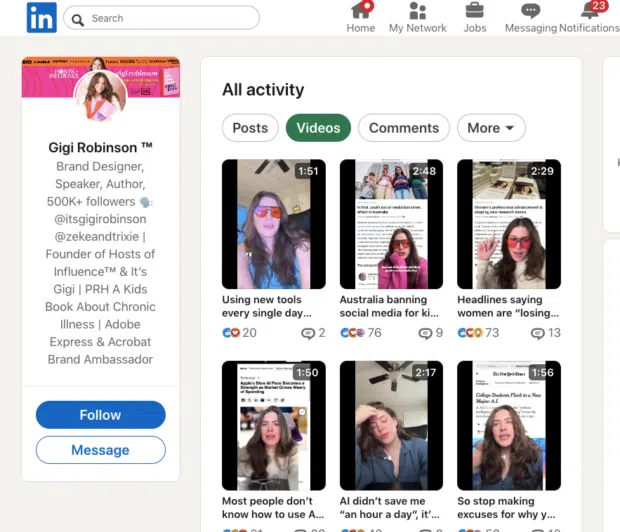The width and height of the screenshot is (620, 532).
Task: Play the 1:51 'Using new tools' video
Action: pos(274,224)
